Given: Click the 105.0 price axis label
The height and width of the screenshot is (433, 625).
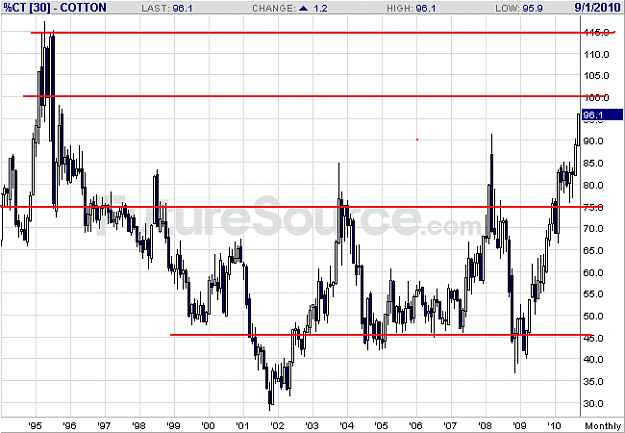Looking at the screenshot, I should tap(596, 76).
